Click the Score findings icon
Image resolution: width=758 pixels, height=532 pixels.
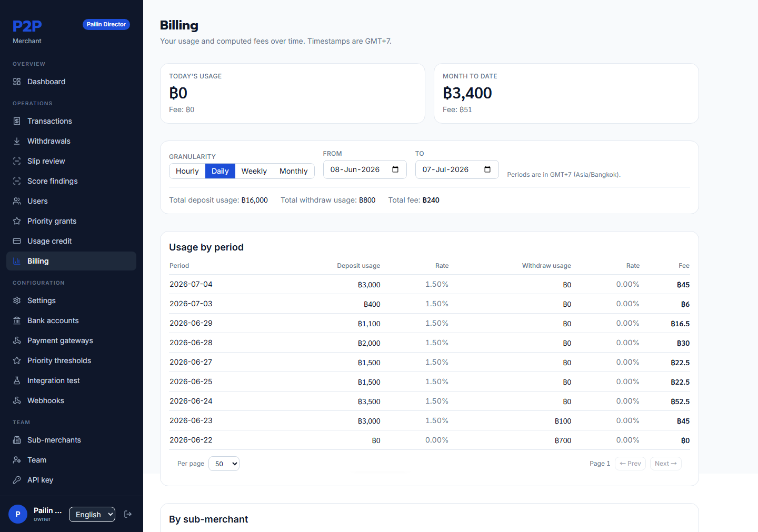(17, 181)
